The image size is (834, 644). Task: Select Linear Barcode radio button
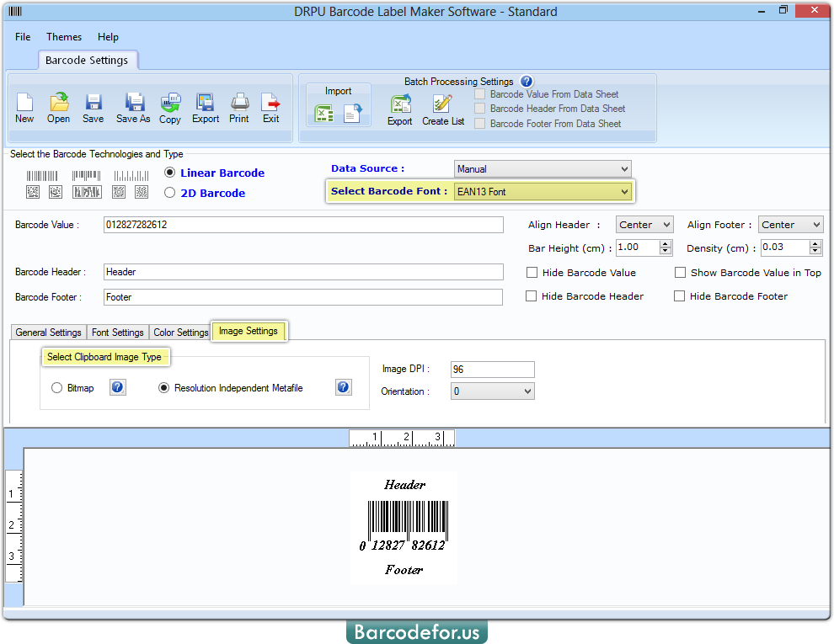pos(169,173)
